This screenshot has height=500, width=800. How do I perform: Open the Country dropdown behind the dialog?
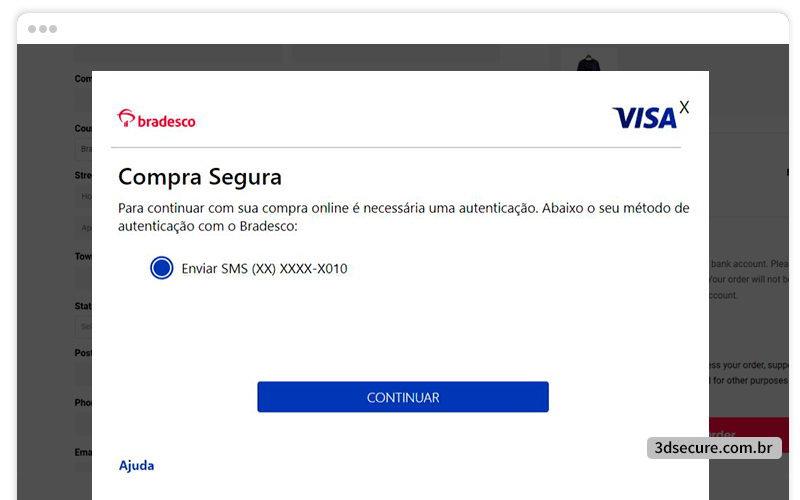pos(84,149)
